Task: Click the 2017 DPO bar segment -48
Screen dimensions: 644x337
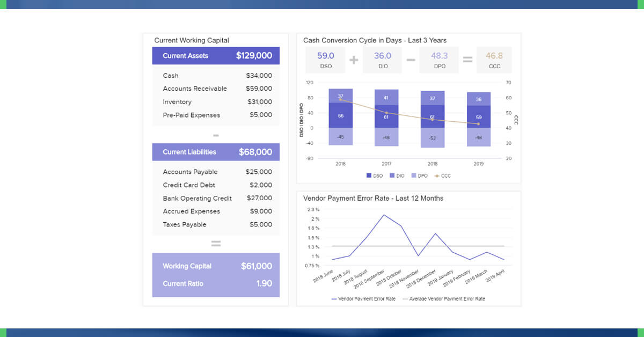Action: pyautogui.click(x=386, y=137)
